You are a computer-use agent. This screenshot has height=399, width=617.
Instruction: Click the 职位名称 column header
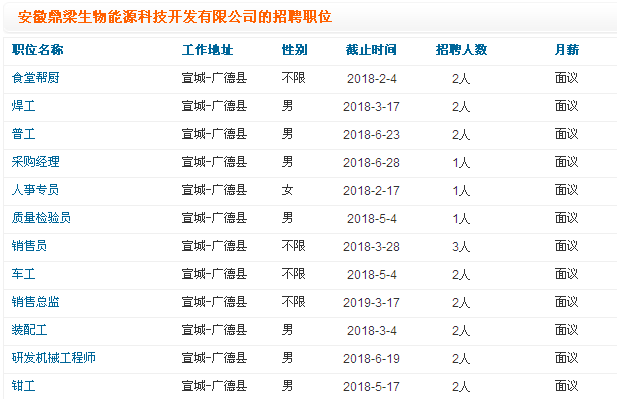point(37,50)
